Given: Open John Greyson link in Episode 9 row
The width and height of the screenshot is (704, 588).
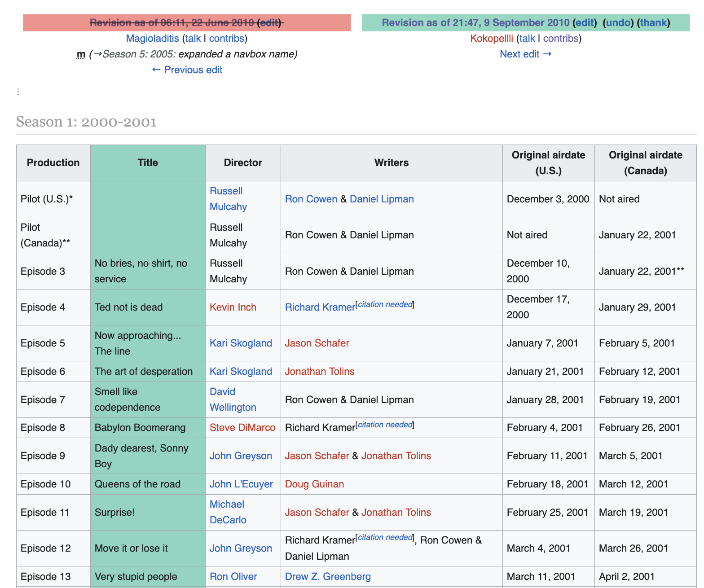Looking at the screenshot, I should point(241,456).
